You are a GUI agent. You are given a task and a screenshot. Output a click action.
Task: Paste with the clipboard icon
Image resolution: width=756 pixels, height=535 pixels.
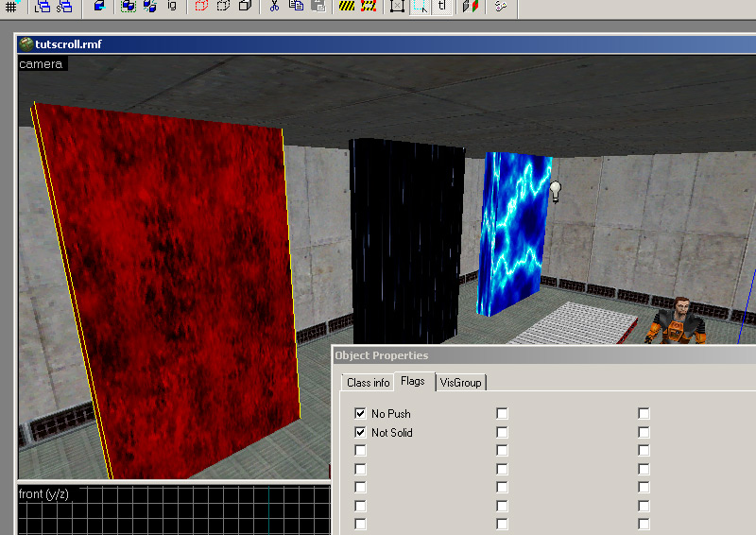click(x=318, y=6)
